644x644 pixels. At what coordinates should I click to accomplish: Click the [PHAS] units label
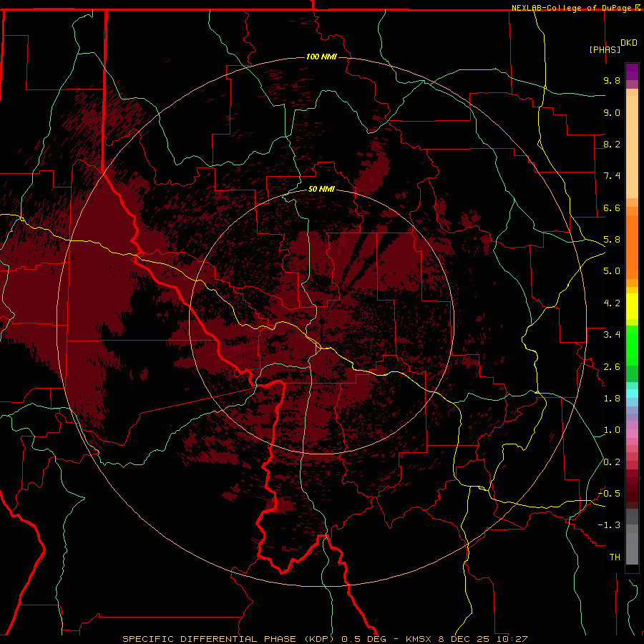[x=605, y=49]
